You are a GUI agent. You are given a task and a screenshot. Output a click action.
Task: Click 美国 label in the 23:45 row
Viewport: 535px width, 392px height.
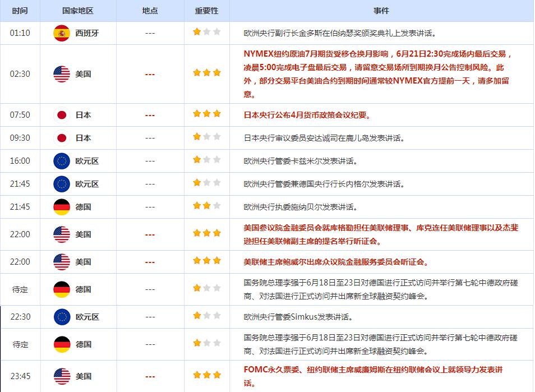(84, 376)
